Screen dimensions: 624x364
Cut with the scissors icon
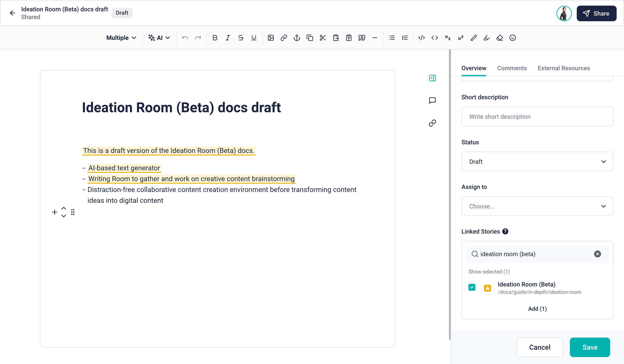[323, 38]
